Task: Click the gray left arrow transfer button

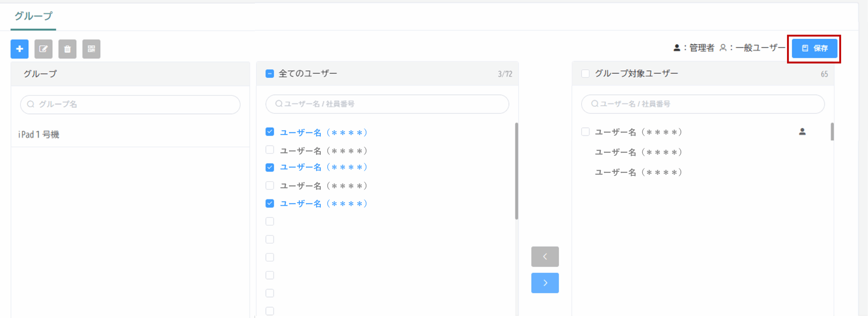Action: point(545,257)
